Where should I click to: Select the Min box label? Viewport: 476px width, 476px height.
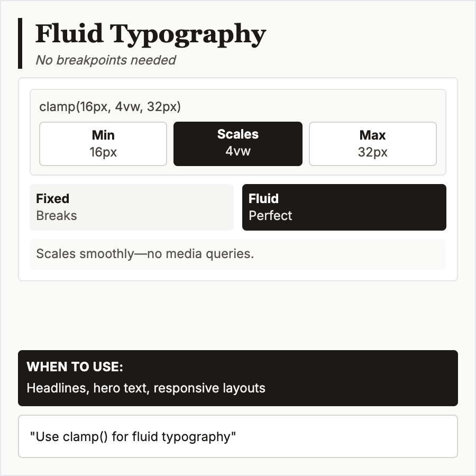tap(103, 135)
